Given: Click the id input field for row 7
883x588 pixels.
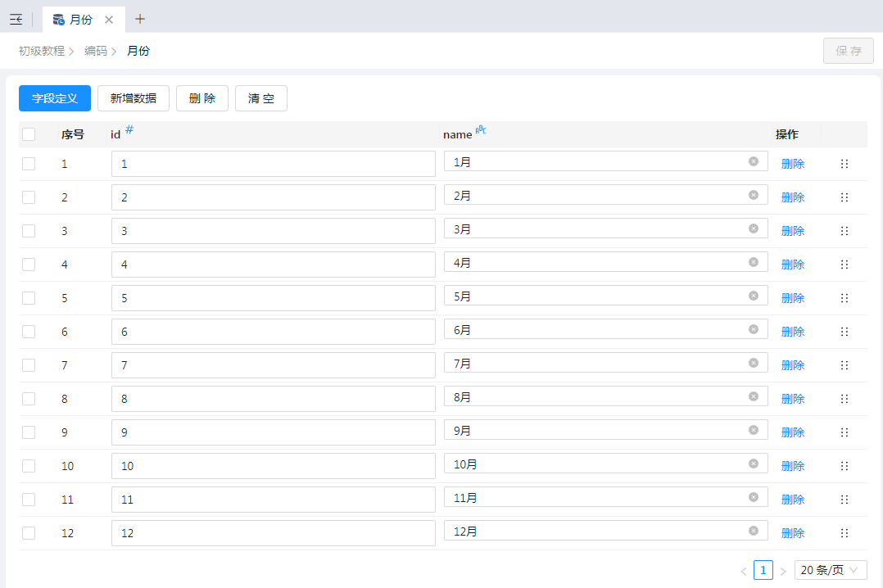Looking at the screenshot, I should 273,365.
